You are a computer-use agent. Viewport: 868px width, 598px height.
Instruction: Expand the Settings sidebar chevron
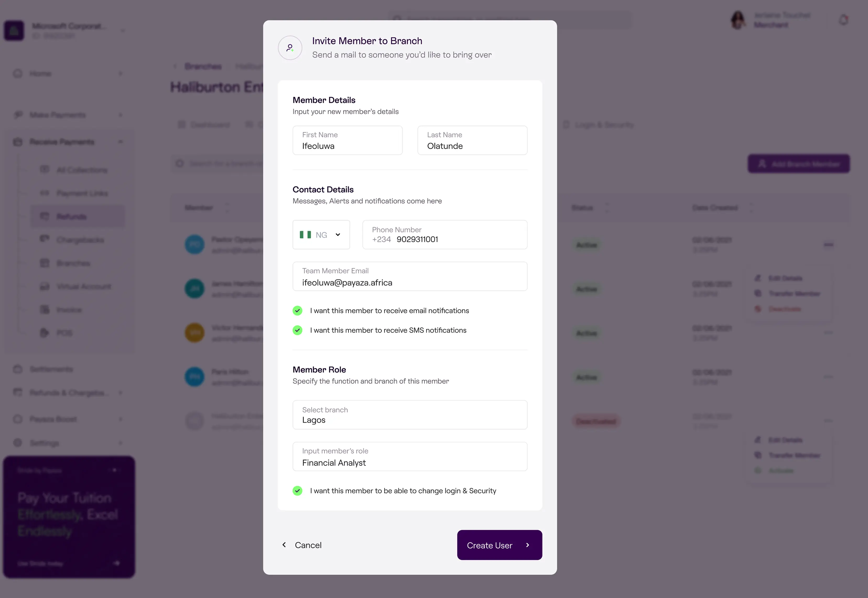coord(121,443)
